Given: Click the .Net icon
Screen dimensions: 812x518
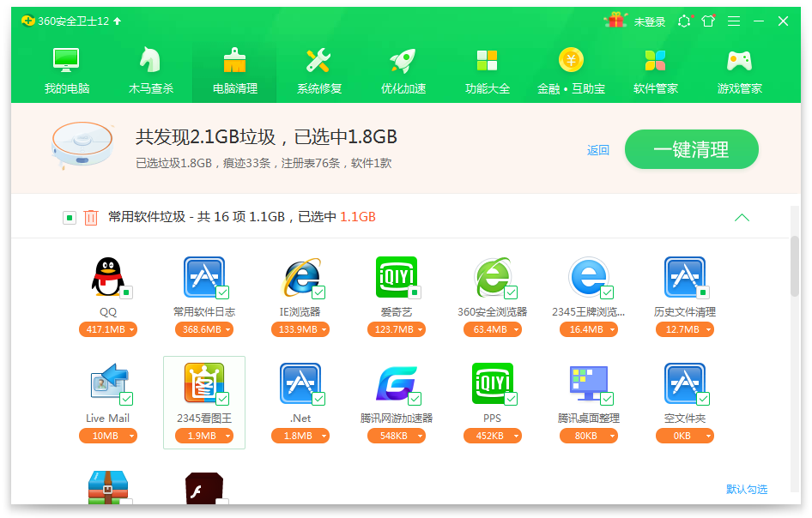Looking at the screenshot, I should coord(300,383).
